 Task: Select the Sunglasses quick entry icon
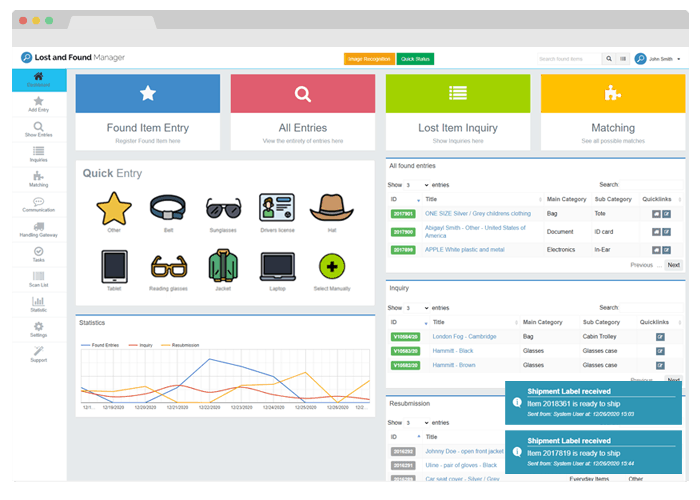point(224,208)
